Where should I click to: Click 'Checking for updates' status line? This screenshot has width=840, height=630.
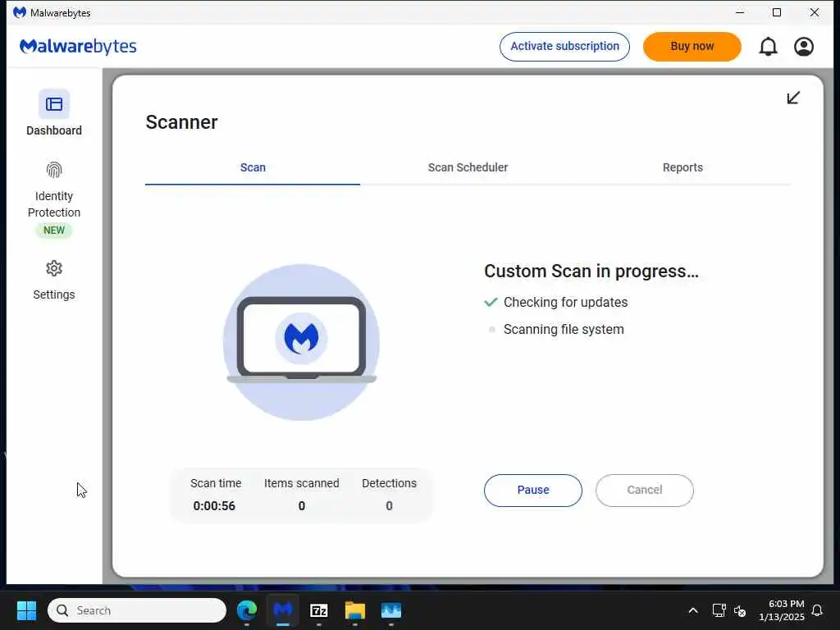point(555,302)
